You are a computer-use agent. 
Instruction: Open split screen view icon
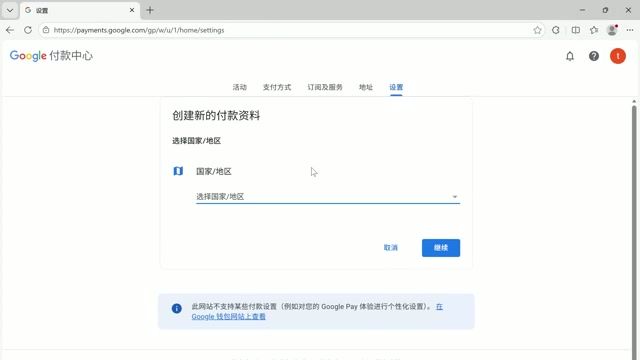[576, 30]
